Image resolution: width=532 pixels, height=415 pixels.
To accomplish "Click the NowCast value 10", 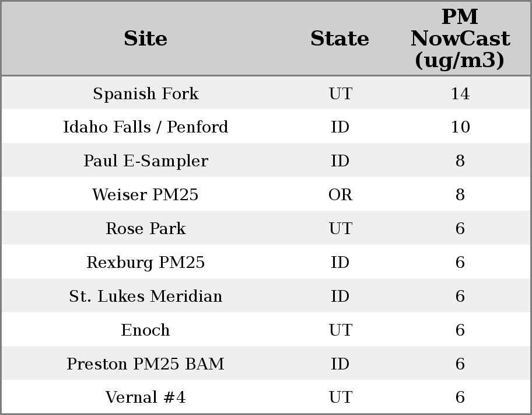I will [x=460, y=127].
